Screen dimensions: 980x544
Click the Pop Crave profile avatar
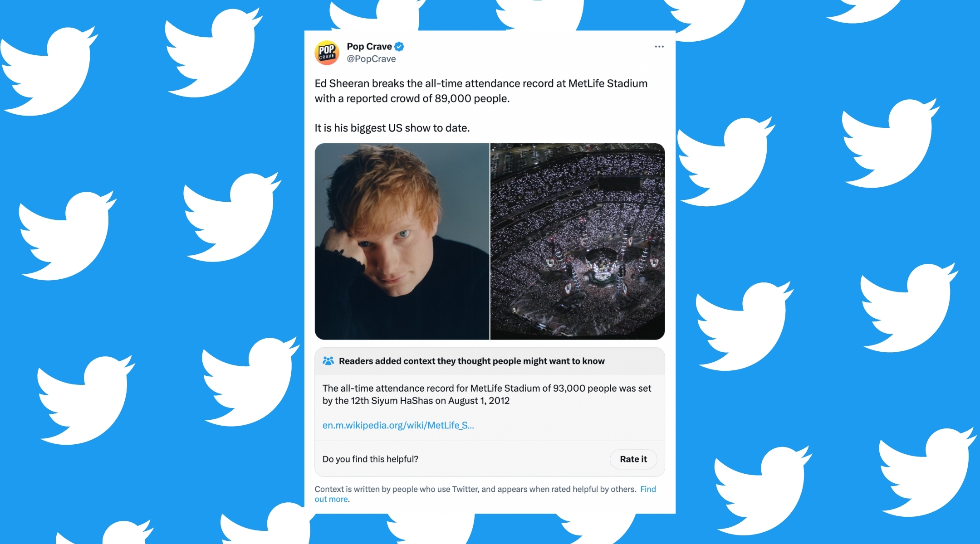[327, 53]
